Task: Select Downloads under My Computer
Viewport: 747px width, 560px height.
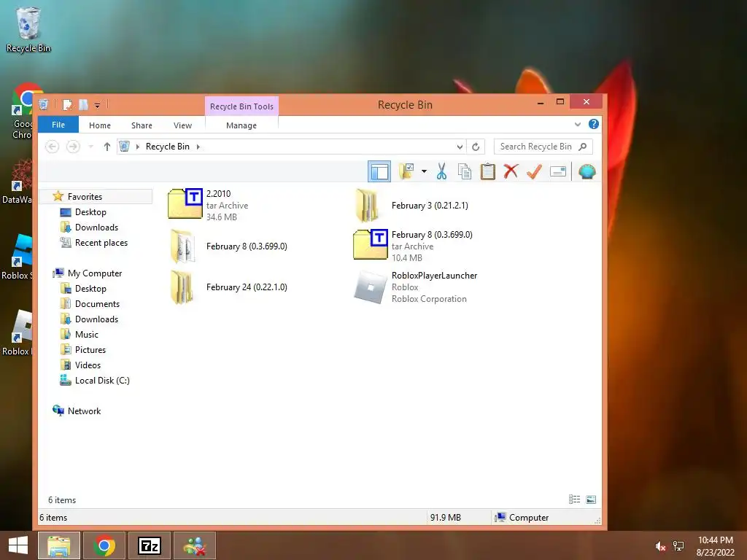Action: click(x=96, y=319)
